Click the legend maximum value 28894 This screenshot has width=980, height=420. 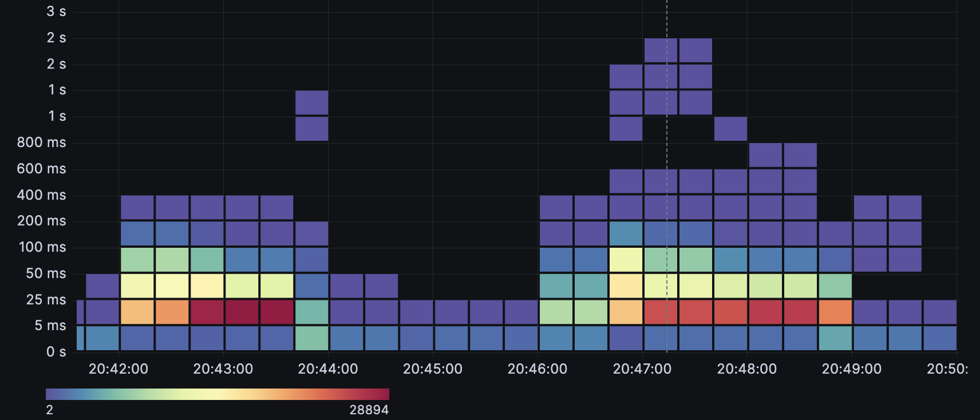point(369,410)
